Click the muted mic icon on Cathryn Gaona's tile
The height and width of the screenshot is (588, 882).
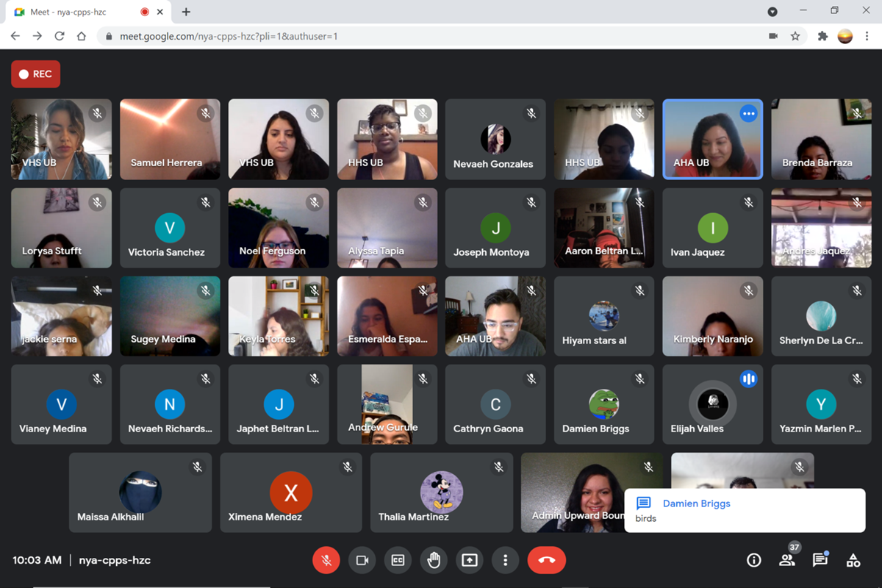[531, 379]
